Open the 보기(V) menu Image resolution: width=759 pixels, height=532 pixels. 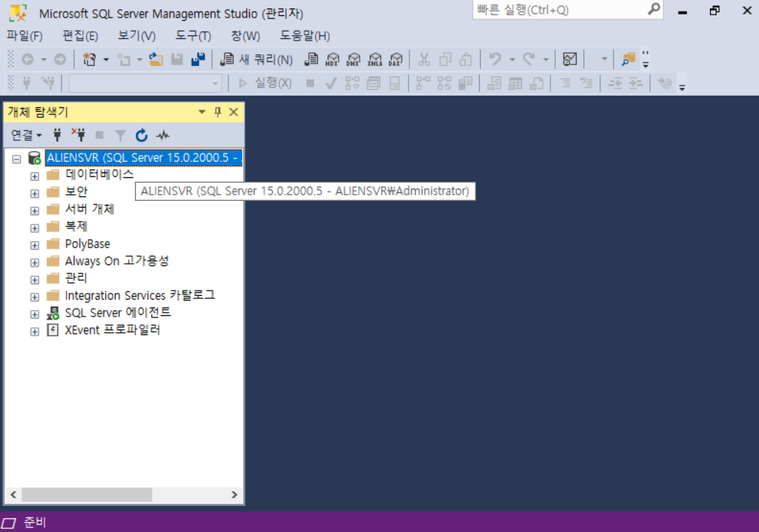coord(136,36)
